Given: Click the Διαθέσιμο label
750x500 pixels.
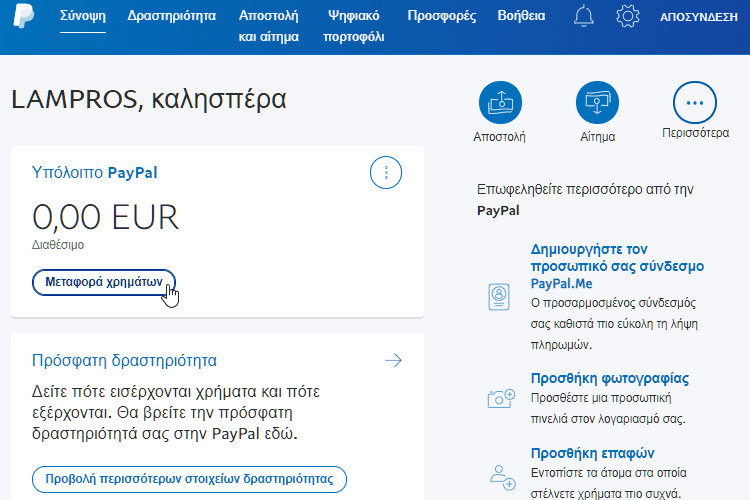Looking at the screenshot, I should [58, 245].
